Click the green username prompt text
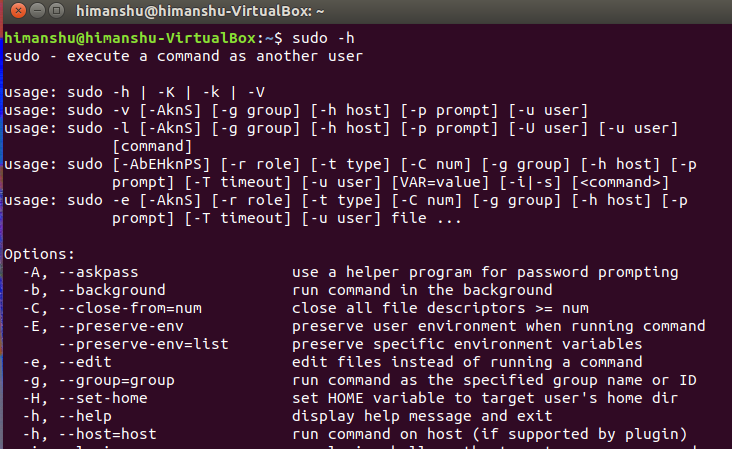 click(x=130, y=38)
